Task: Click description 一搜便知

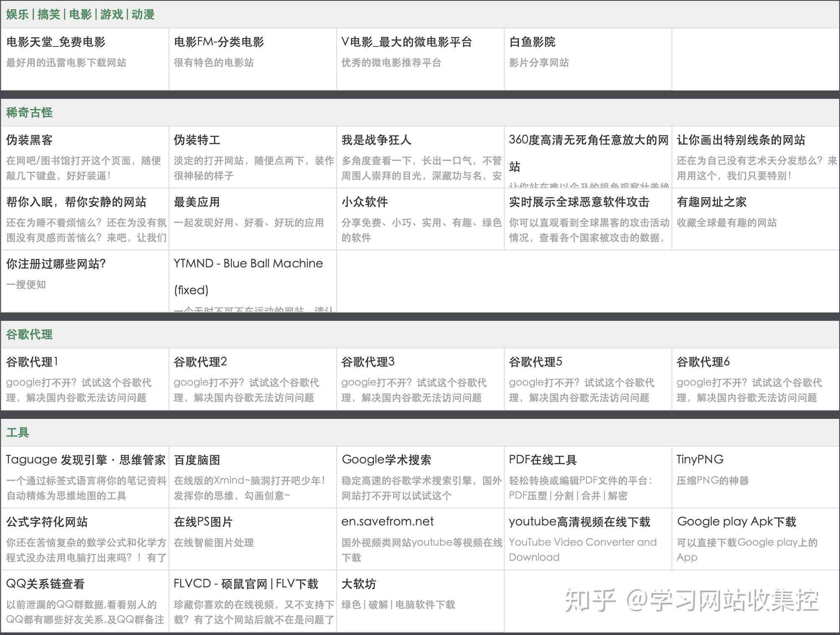Action: 26,285
